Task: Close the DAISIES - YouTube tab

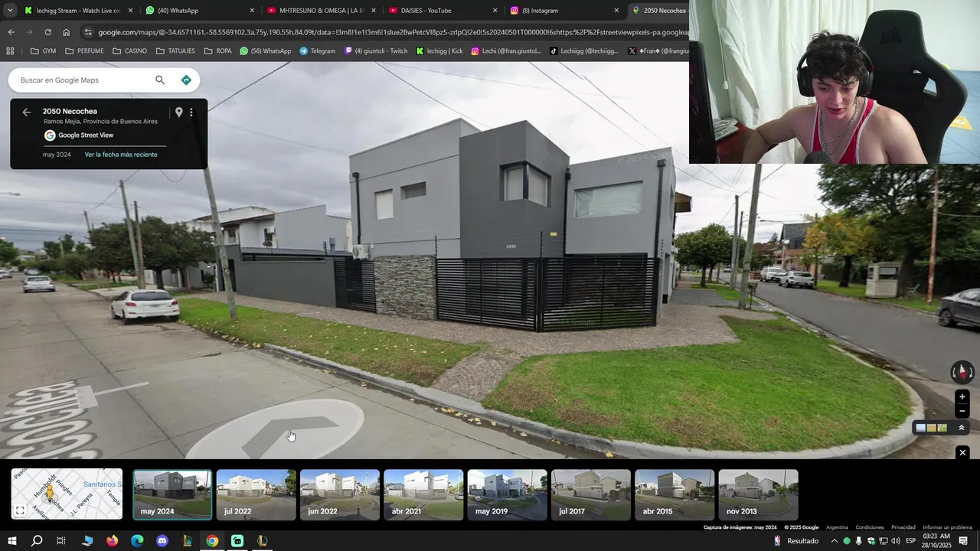Action: pos(495,11)
